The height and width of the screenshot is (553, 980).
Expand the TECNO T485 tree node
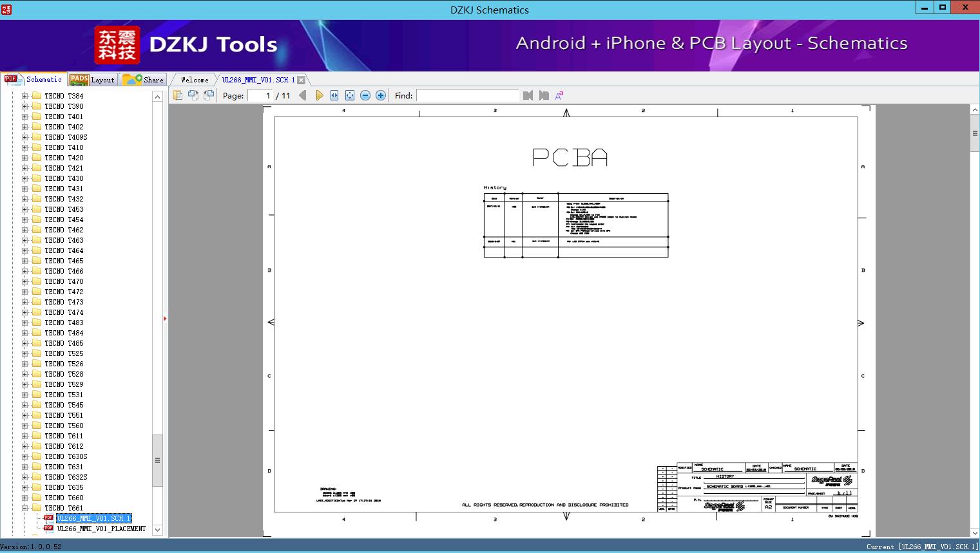[x=24, y=343]
